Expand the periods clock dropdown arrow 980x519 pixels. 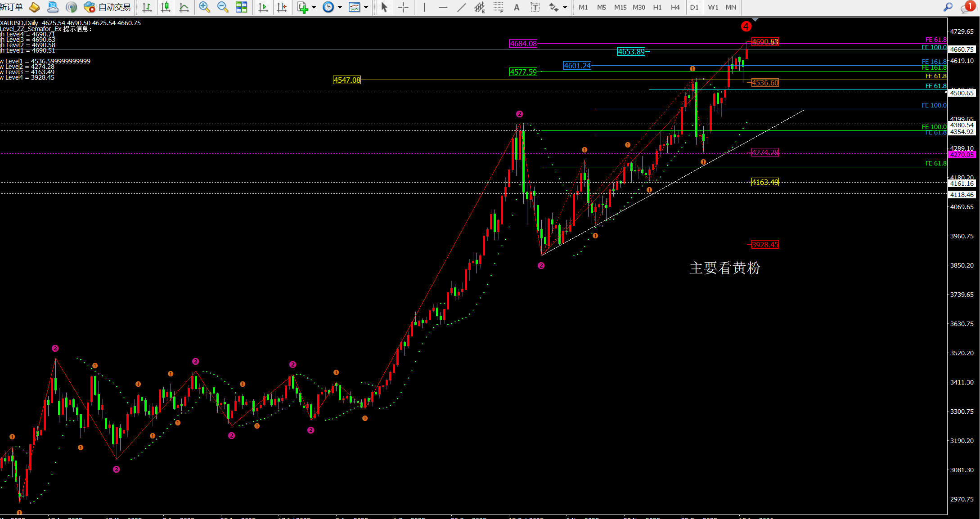(340, 7)
